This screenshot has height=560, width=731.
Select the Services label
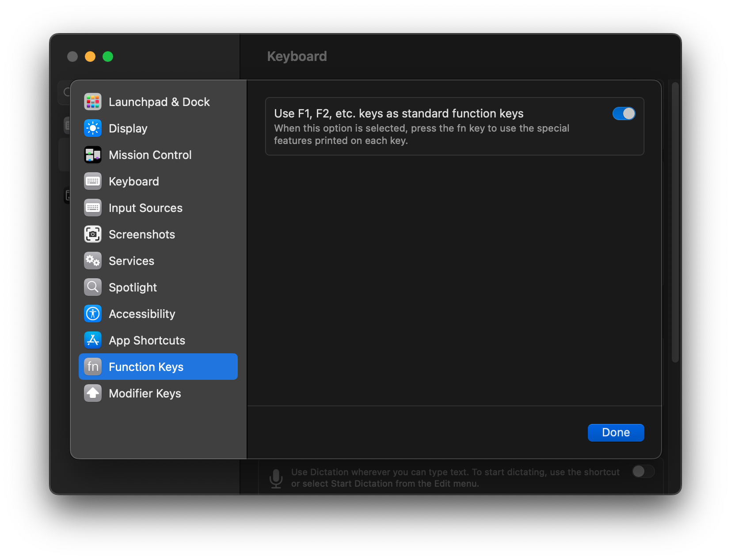pyautogui.click(x=132, y=261)
